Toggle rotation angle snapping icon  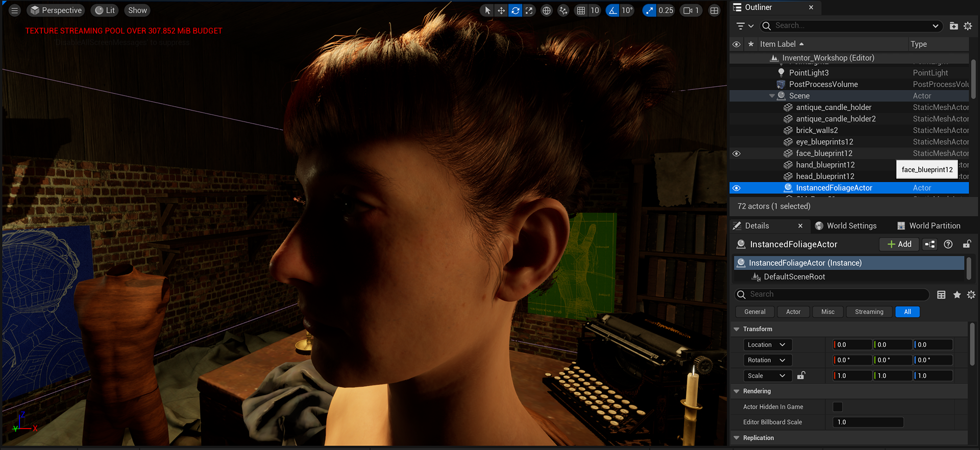pos(612,10)
